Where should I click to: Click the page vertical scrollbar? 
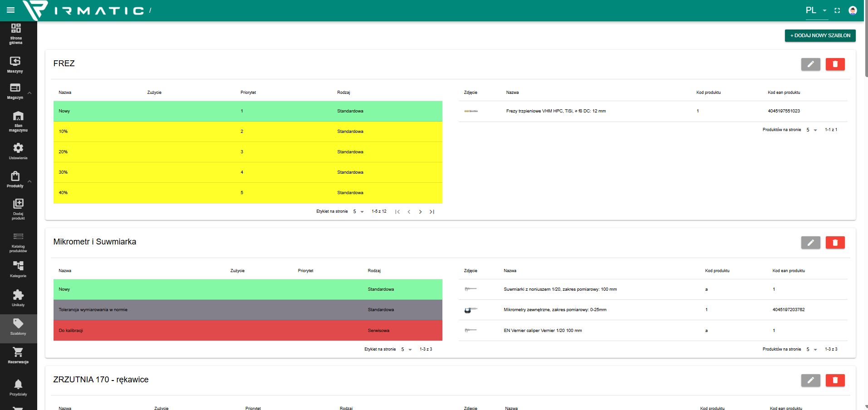coord(866,39)
